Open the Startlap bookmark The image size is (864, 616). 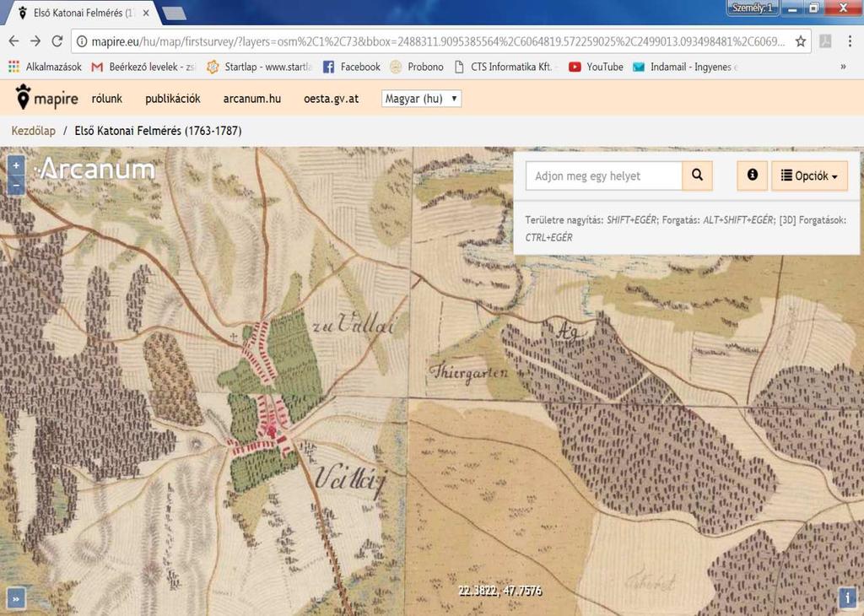pos(258,67)
